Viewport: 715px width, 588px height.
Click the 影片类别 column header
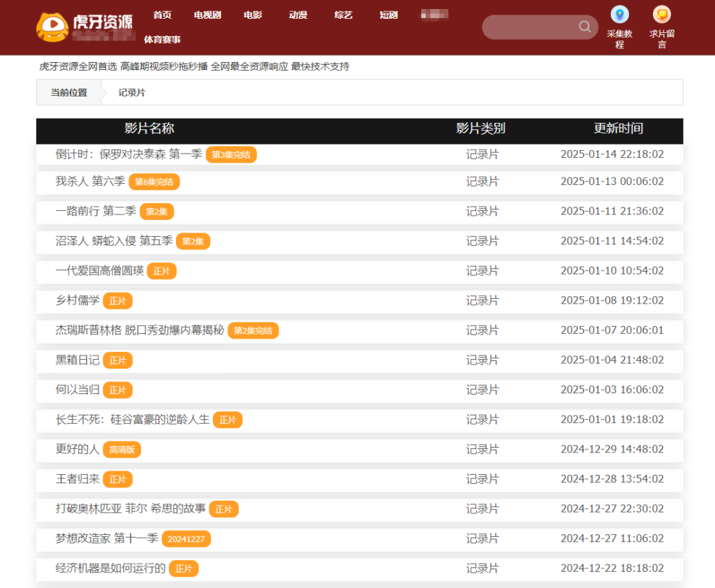pos(481,128)
